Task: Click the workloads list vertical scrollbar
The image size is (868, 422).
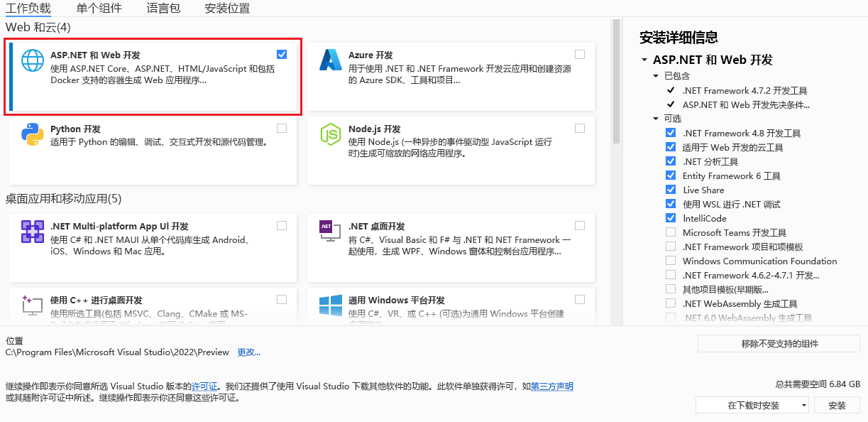Action: tap(616, 82)
